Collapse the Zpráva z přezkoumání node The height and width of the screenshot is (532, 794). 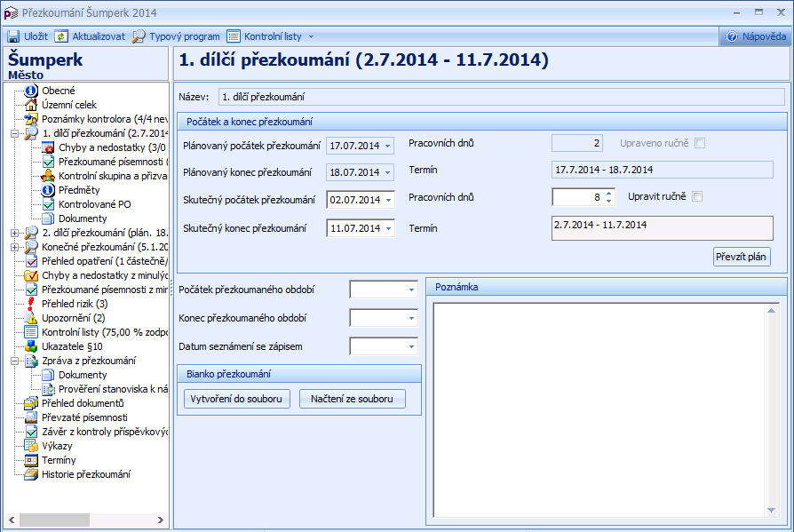tap(15, 361)
